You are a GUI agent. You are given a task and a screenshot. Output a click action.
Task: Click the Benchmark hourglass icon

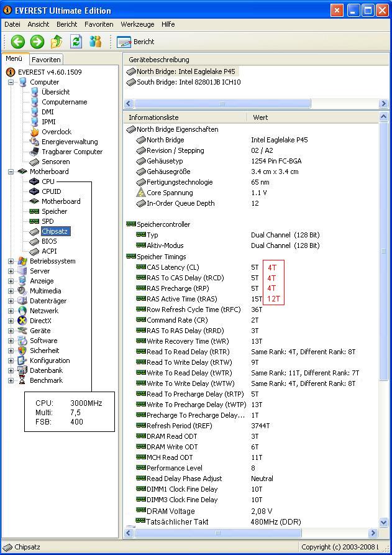coord(22,380)
